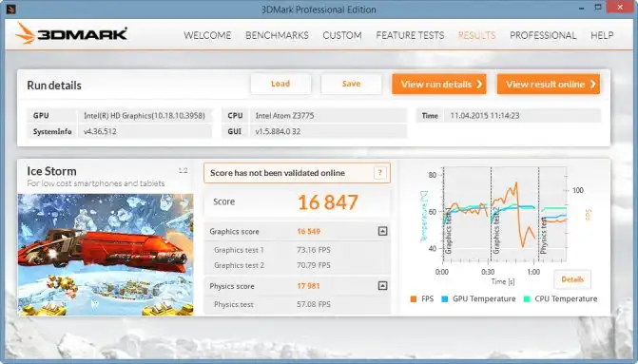Click the GPU Temperature legend blue swatch
The height and width of the screenshot is (364, 638).
pyautogui.click(x=445, y=299)
